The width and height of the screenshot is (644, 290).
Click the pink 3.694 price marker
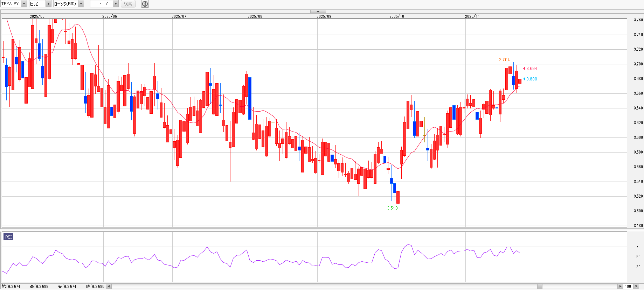tap(531, 69)
